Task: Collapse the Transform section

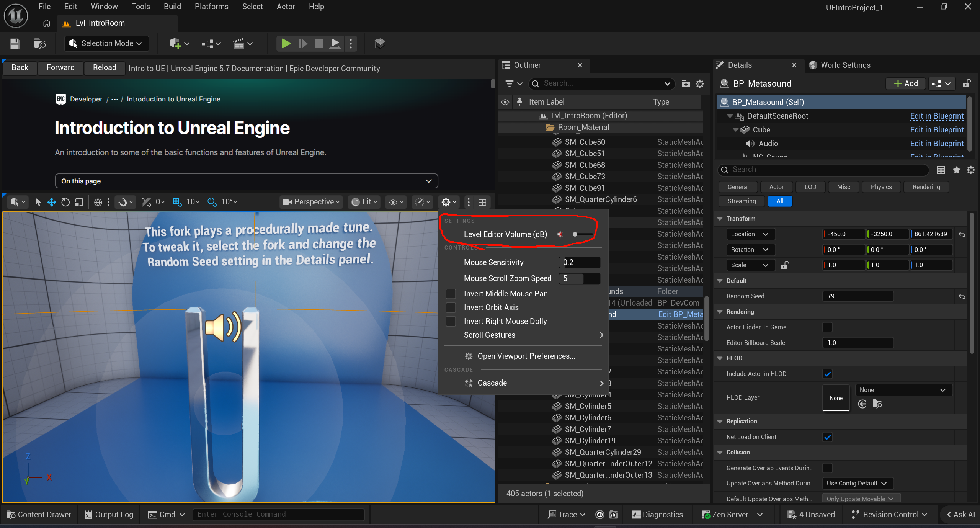Action: coord(720,219)
